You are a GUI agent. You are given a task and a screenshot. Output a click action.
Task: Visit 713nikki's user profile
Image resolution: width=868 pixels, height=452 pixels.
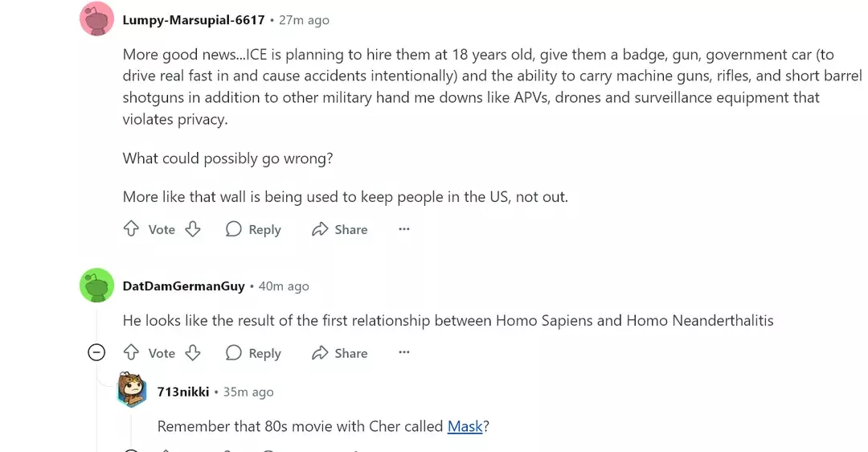point(183,392)
